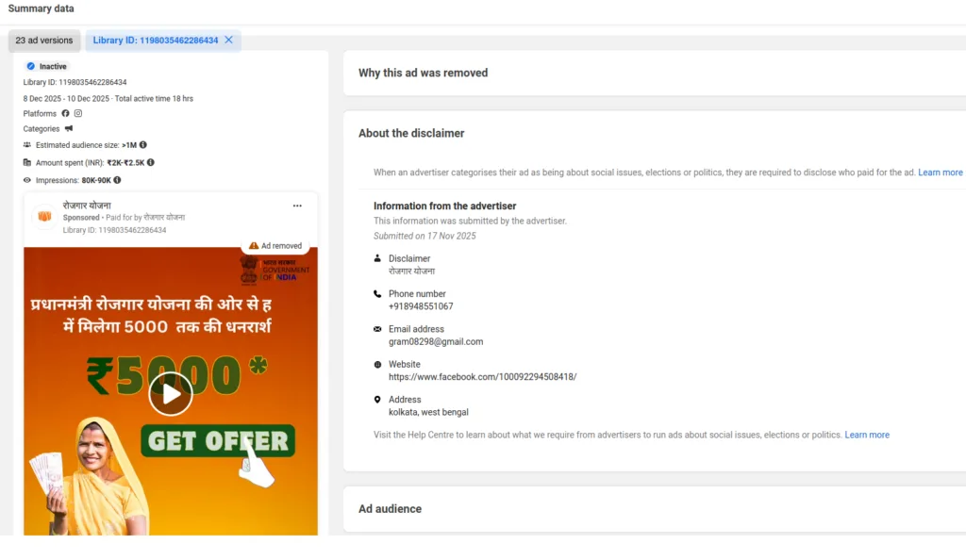This screenshot has height=560, width=966.
Task: Close the Library ID filter tab
Action: (228, 41)
